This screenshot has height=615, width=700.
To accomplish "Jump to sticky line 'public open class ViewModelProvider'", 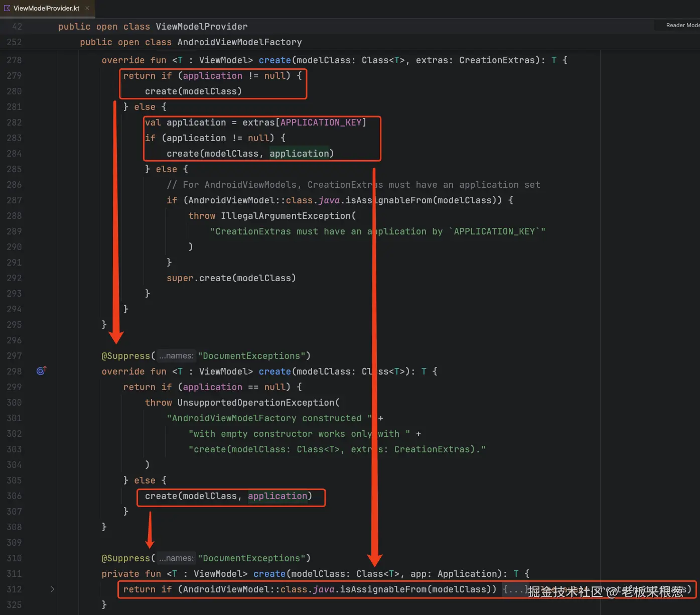I will [153, 27].
